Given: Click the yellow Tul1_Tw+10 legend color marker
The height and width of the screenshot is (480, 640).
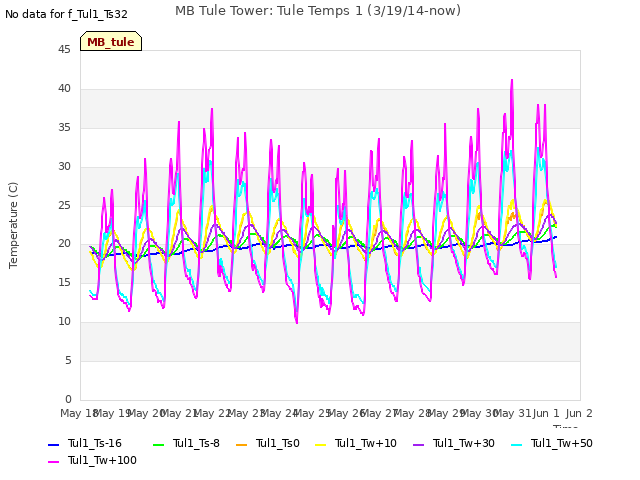Looking at the screenshot, I should [321, 444].
